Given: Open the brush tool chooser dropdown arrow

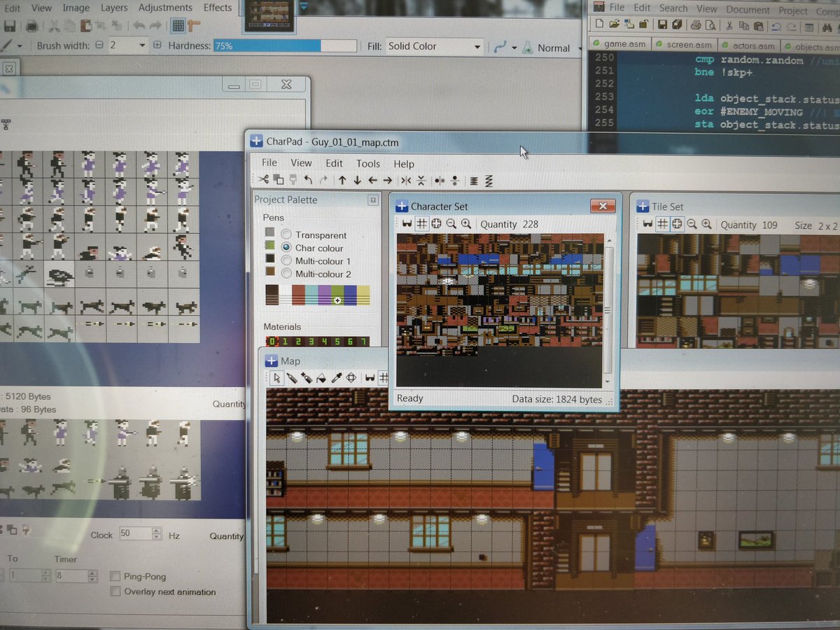Looking at the screenshot, I should [18, 45].
